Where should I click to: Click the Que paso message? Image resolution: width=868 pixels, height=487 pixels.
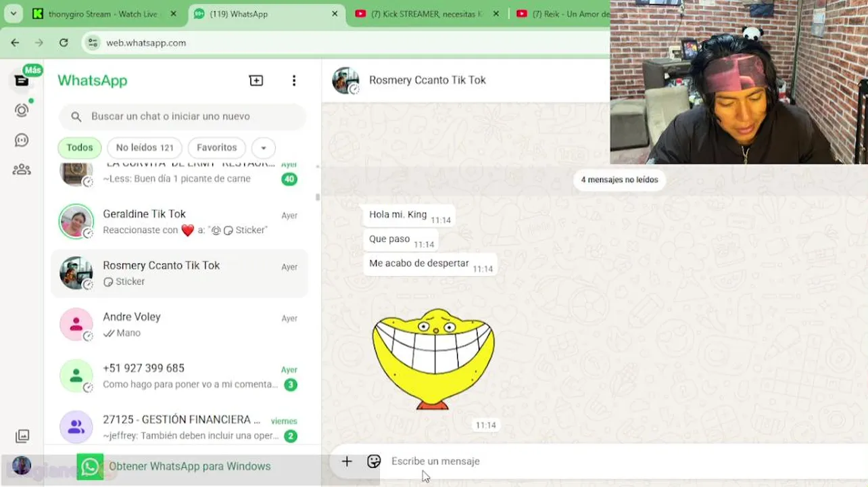(400, 240)
